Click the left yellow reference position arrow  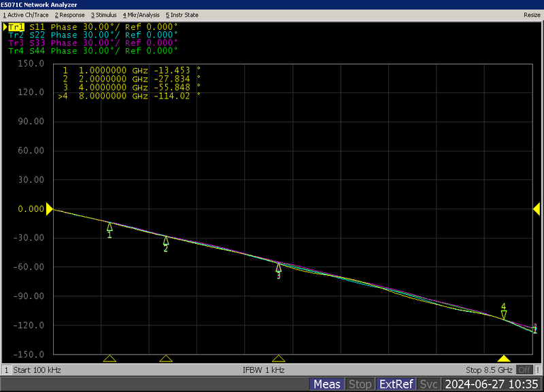click(x=49, y=210)
